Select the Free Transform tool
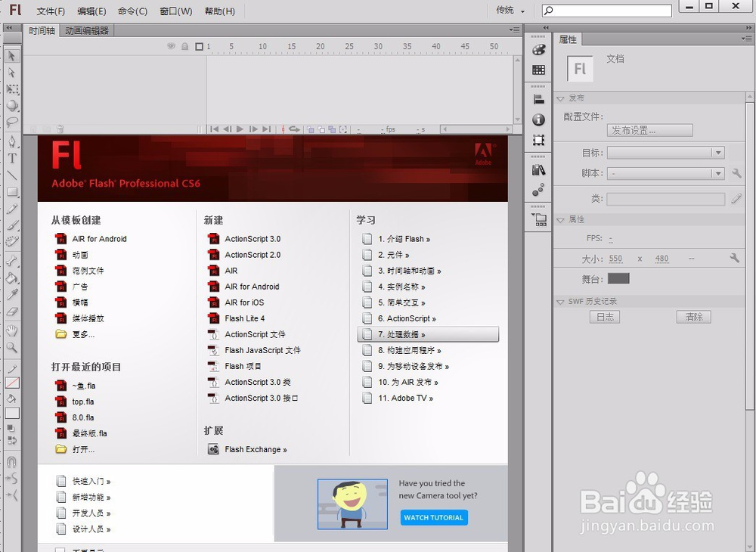 (x=12, y=89)
